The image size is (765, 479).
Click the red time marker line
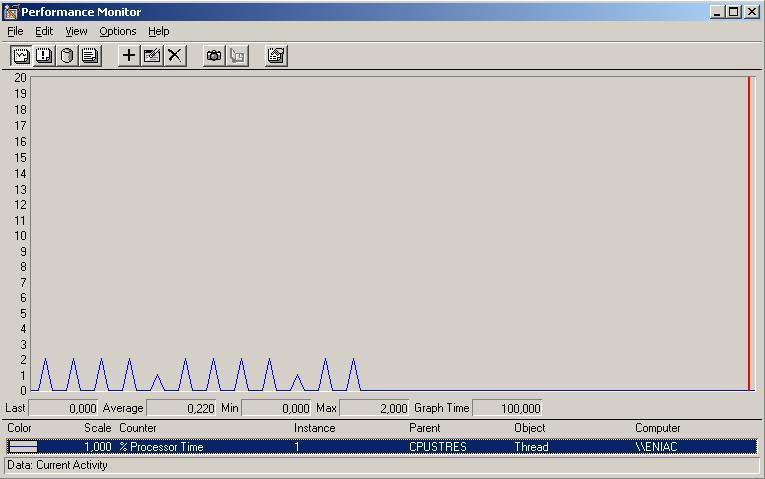pyautogui.click(x=749, y=233)
